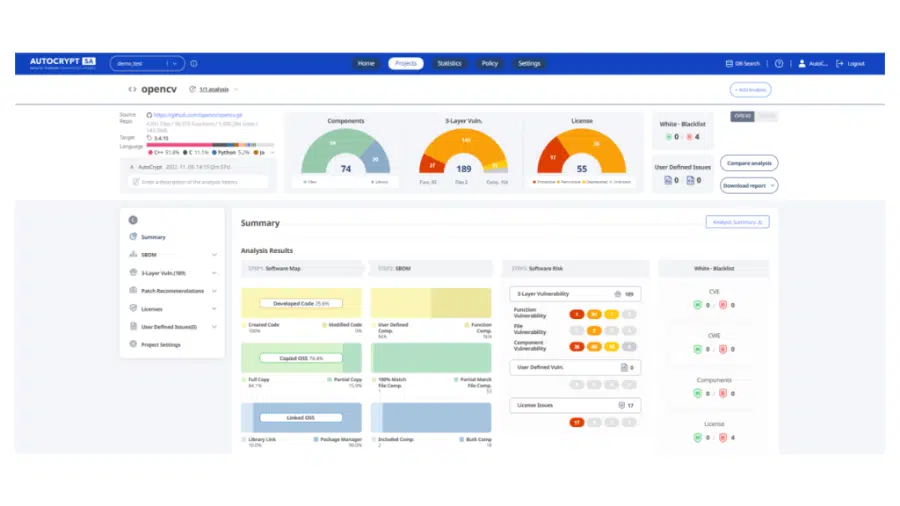The height and width of the screenshot is (506, 900).
Task: Toggle the CVSS version switch
Action: tap(753, 116)
